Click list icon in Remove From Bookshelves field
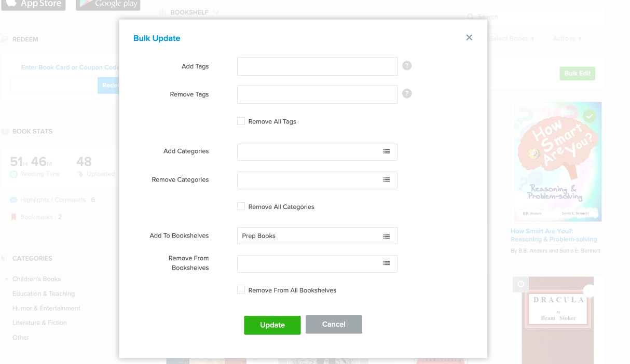The image size is (630, 364). [x=387, y=263]
